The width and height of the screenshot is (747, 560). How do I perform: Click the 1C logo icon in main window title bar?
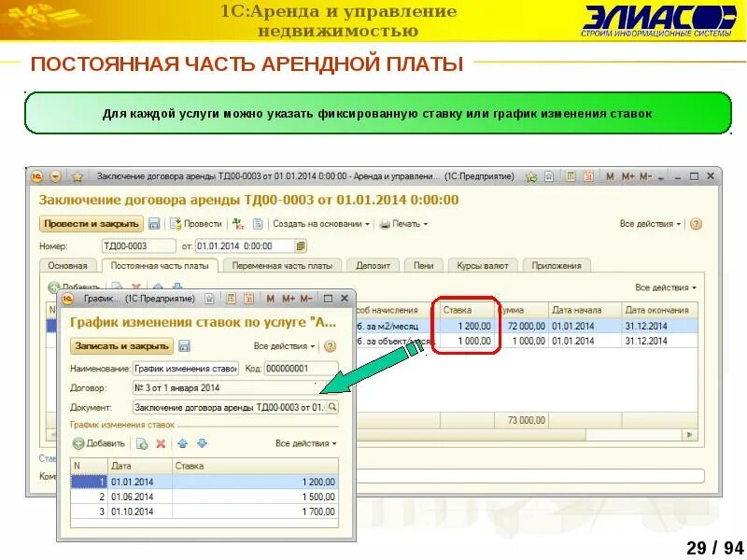[x=36, y=176]
